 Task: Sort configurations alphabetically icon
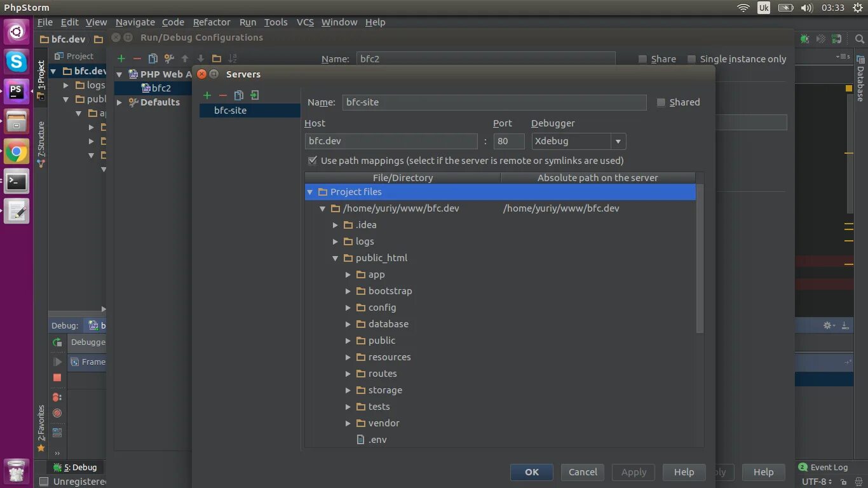point(233,58)
